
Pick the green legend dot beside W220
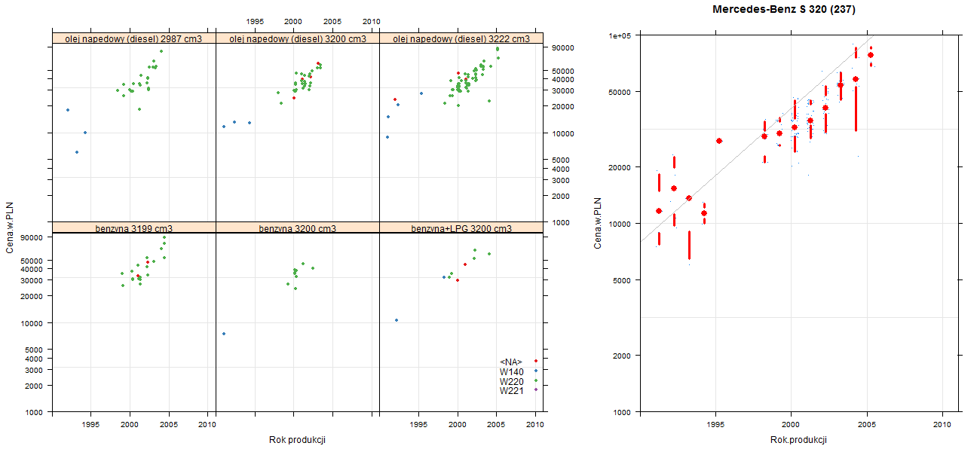tap(535, 381)
